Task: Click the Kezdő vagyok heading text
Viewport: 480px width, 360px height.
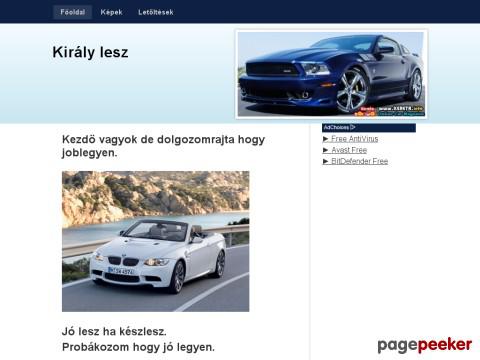Action: 163,146
